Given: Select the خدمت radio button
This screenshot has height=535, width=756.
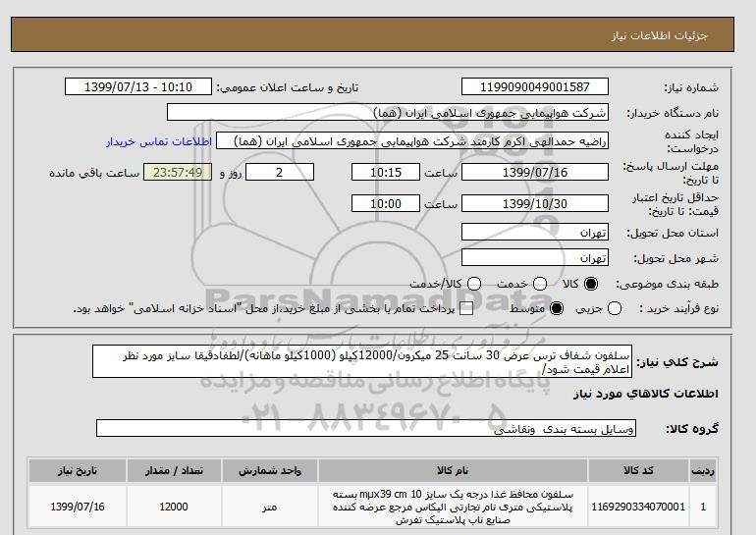Looking at the screenshot, I should pyautogui.click(x=540, y=284).
